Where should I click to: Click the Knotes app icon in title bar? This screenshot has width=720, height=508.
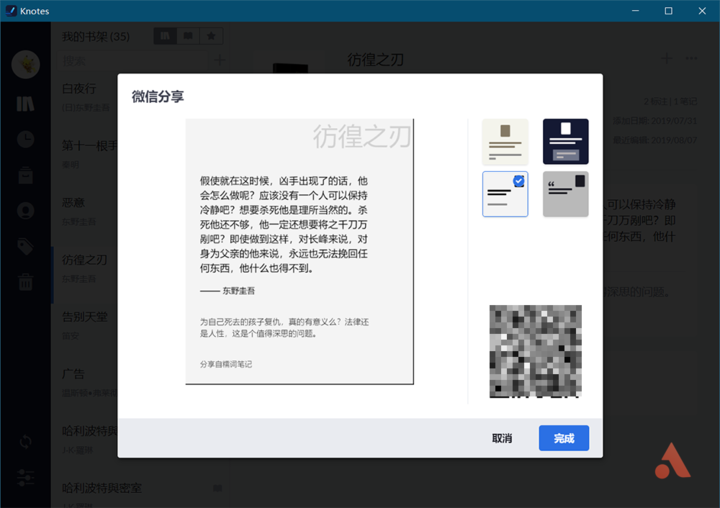tap(11, 11)
